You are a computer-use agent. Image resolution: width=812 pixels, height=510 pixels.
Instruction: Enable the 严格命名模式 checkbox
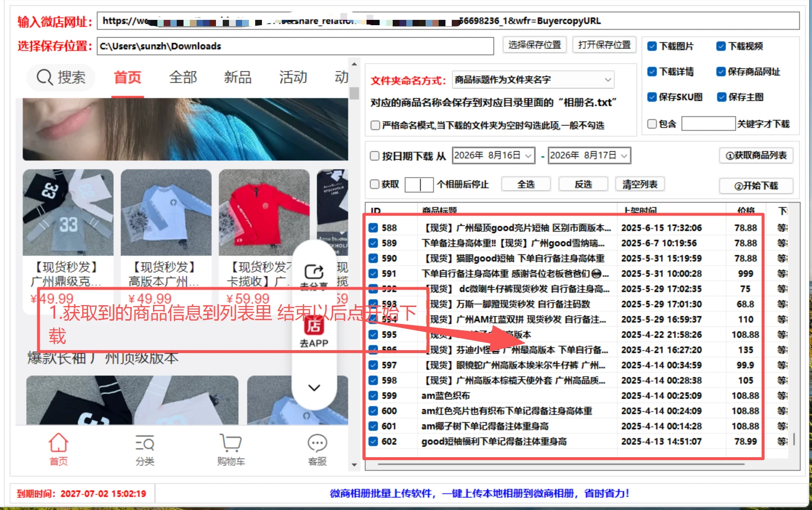coord(375,125)
